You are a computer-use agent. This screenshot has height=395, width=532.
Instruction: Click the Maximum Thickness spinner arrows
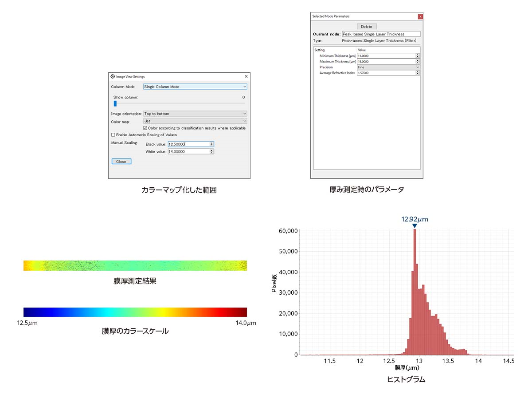[x=418, y=62]
